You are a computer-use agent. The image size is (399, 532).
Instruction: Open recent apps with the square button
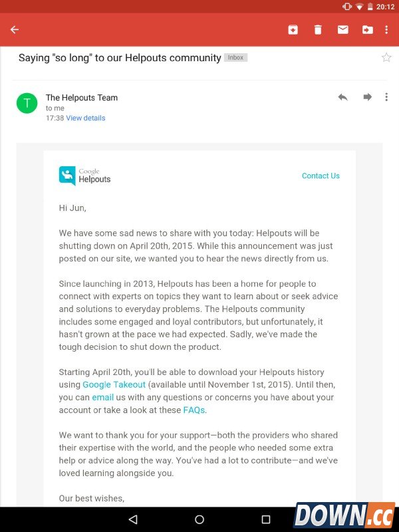click(x=266, y=518)
